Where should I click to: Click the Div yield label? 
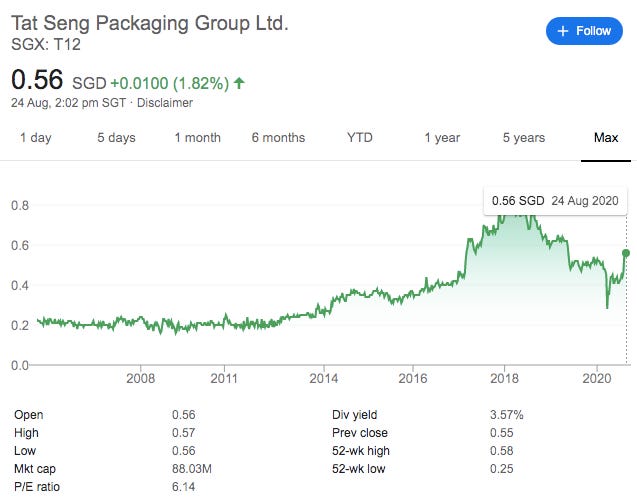[x=355, y=415]
